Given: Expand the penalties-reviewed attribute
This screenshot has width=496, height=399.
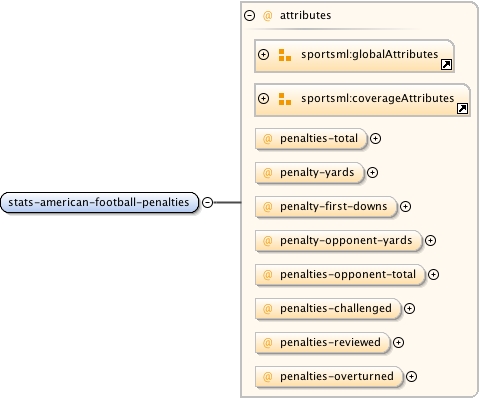Looking at the screenshot, I should (x=398, y=342).
